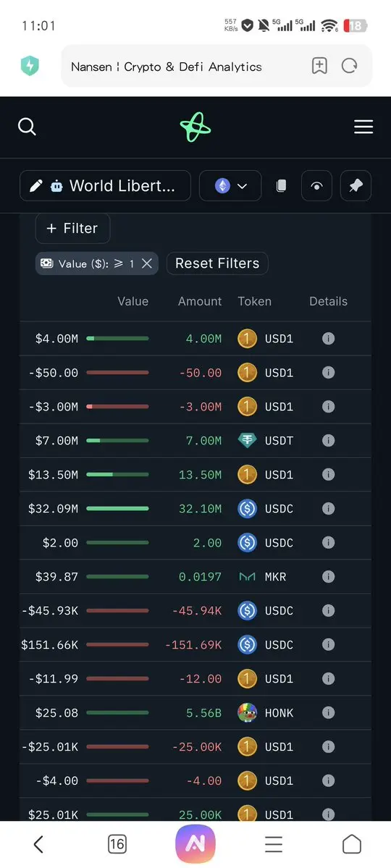Edit the World Libert... wallet label
This screenshot has height=868, width=391.
coord(105,185)
